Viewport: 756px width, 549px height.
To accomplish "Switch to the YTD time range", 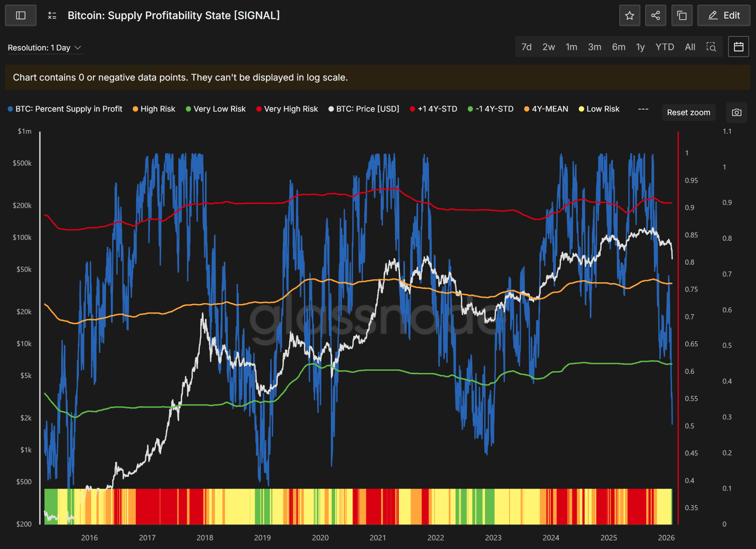I will pyautogui.click(x=665, y=47).
